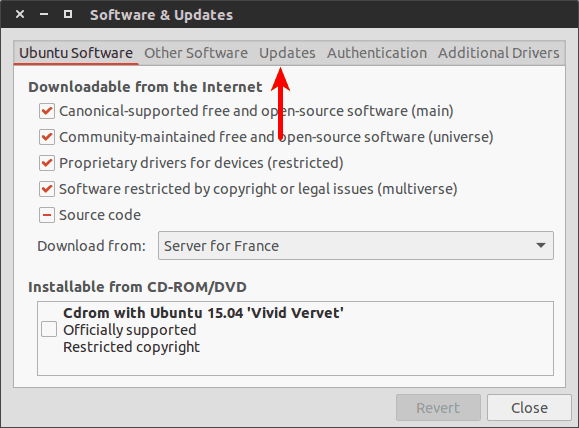Select the Ubuntu Software tab
Image resolution: width=579 pixels, height=428 pixels.
tap(76, 53)
